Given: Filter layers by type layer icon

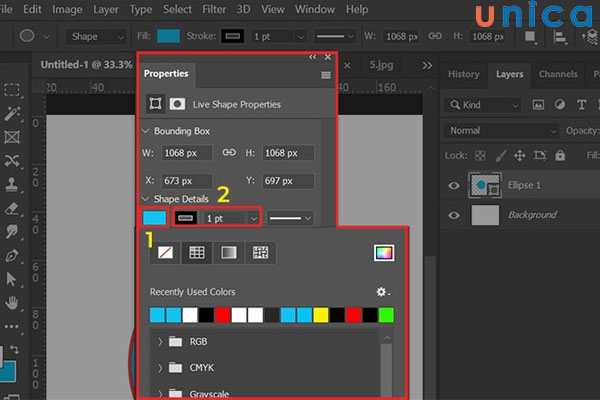Looking at the screenshot, I should coord(581,105).
